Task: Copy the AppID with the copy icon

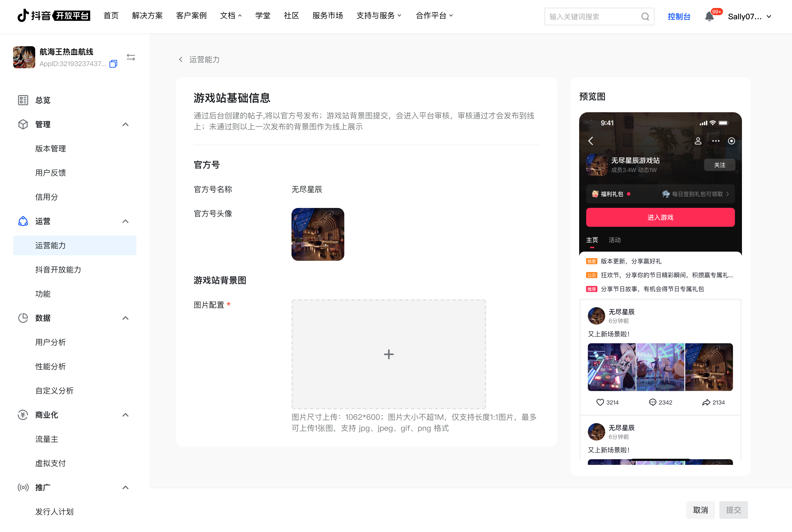Action: [113, 64]
